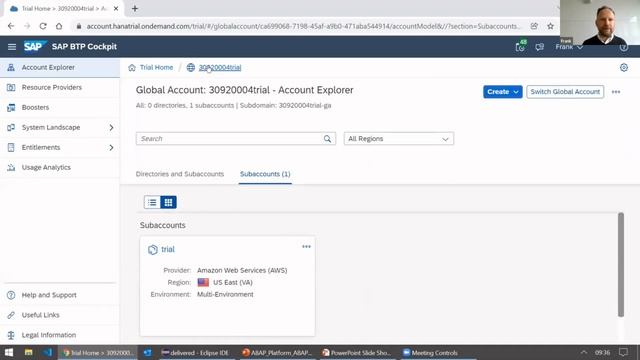Show hidden system tray icons
The height and width of the screenshot is (360, 640).
tap(584, 352)
